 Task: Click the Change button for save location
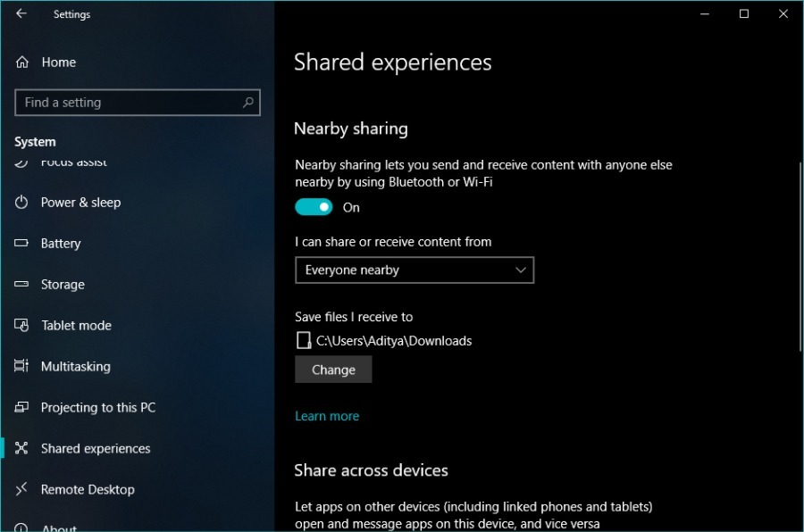pos(333,370)
